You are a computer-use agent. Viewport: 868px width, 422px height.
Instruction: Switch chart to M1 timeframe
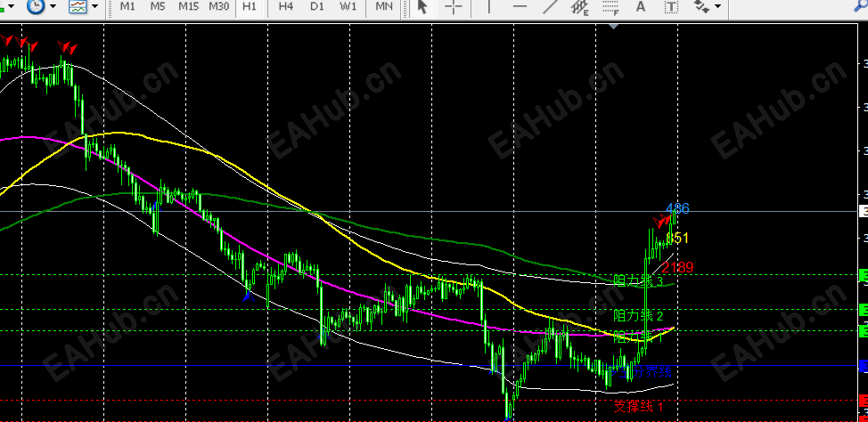[x=127, y=6]
